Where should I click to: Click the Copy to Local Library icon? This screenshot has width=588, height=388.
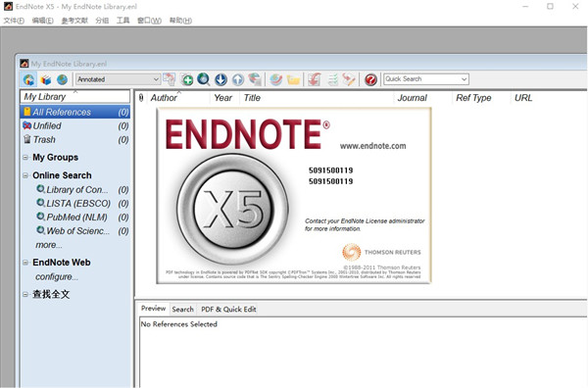[x=170, y=79]
